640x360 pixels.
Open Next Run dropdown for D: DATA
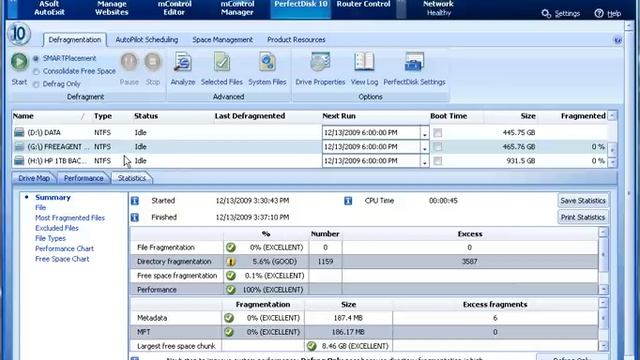pyautogui.click(x=424, y=133)
